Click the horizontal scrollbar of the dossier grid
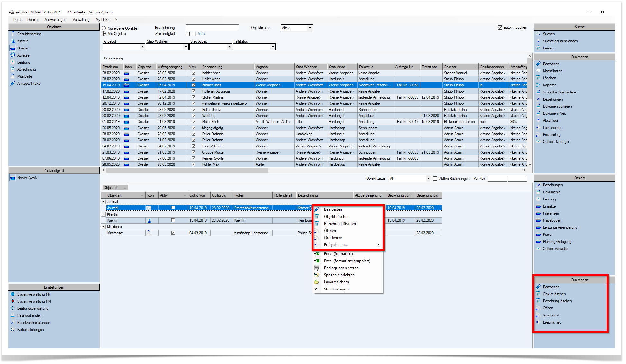626x364 pixels. [187, 170]
